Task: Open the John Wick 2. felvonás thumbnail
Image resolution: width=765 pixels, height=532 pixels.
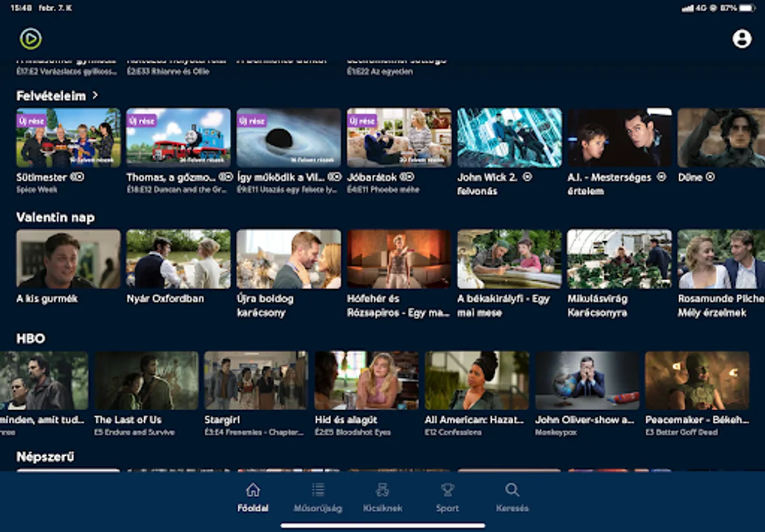Action: click(x=510, y=138)
